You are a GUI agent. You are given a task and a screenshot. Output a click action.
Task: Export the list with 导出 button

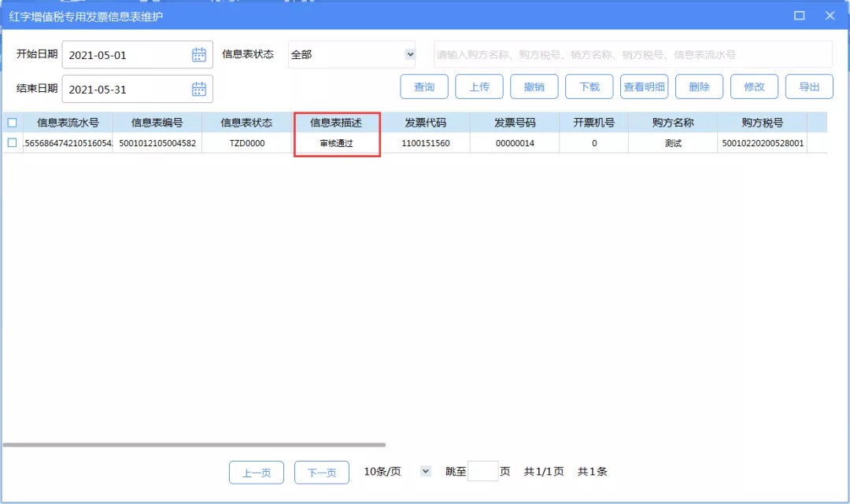click(809, 87)
